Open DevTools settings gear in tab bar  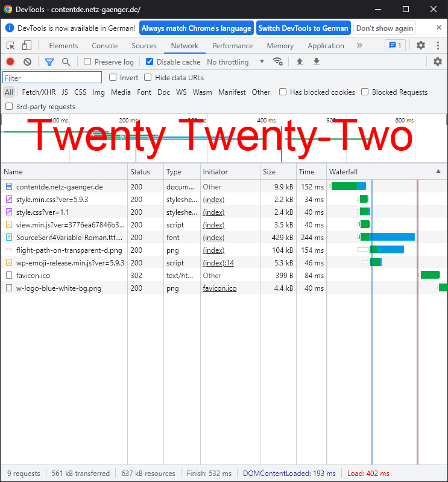421,45
